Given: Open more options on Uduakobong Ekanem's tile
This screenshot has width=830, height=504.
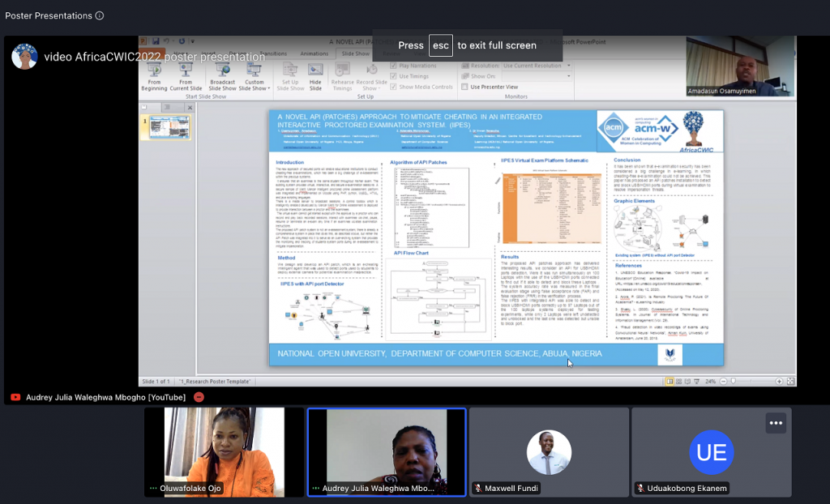Looking at the screenshot, I should coord(776,423).
